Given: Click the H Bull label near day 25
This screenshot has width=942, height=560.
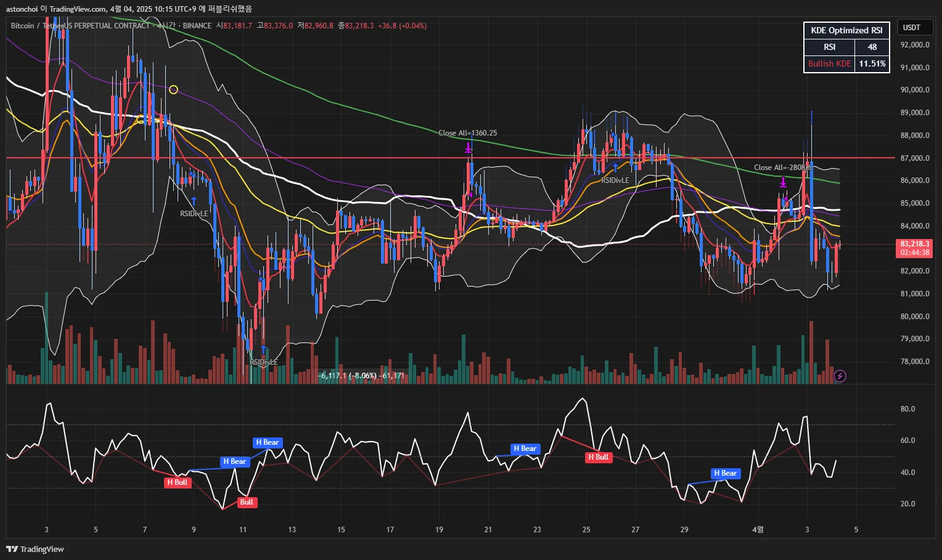Looking at the screenshot, I should pyautogui.click(x=598, y=457).
